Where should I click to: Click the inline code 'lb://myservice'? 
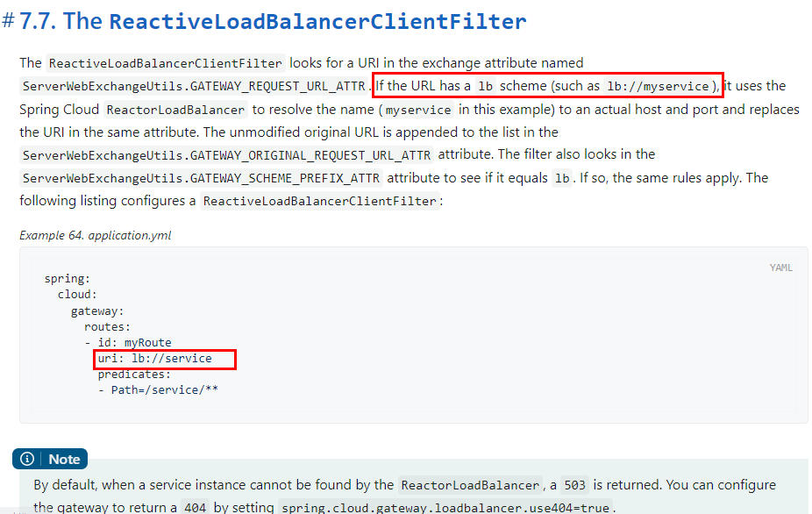[x=658, y=86]
